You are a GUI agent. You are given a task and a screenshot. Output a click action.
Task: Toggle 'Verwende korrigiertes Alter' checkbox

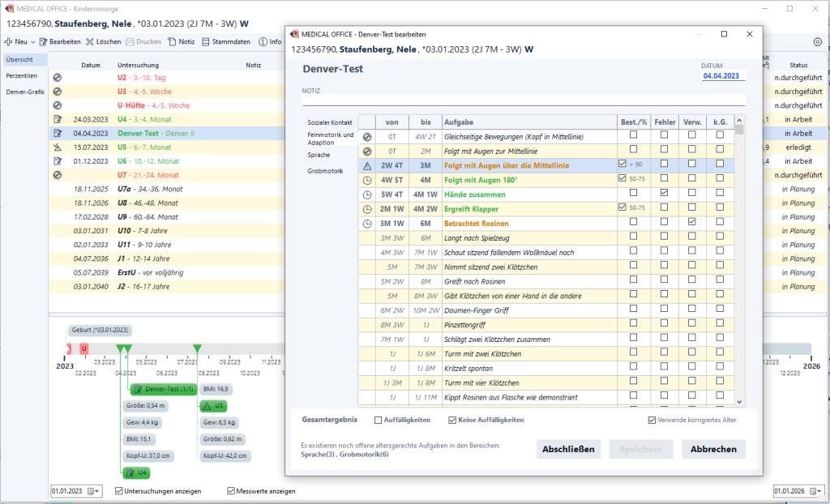click(x=652, y=420)
